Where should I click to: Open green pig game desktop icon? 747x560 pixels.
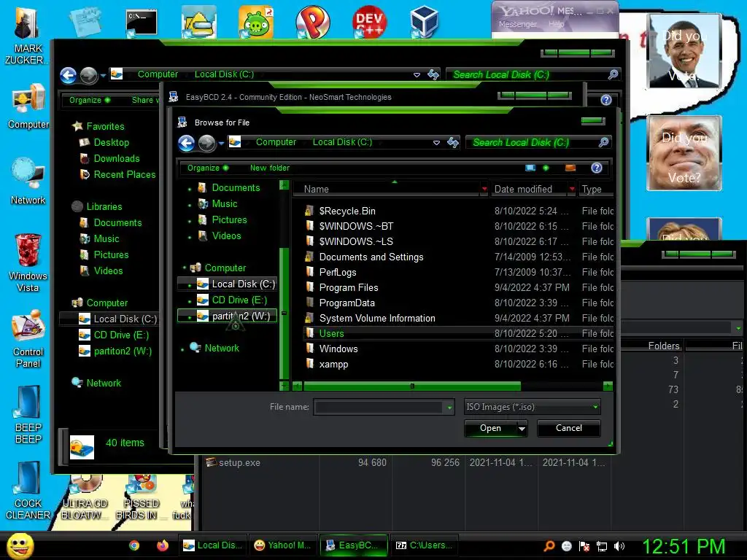[x=256, y=21]
